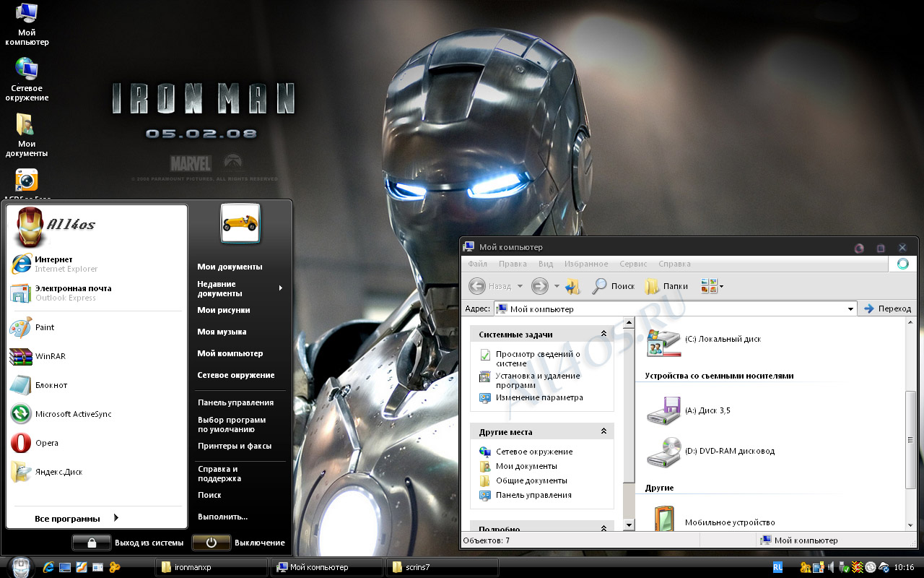The image size is (924, 578).
Task: Click the Iron Man user avatar
Action: 29,227
